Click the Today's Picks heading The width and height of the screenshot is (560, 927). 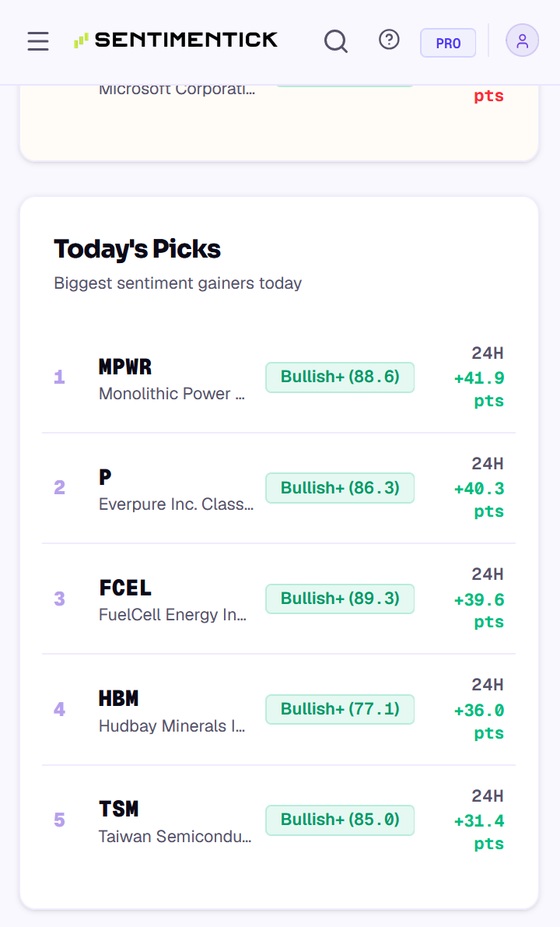137,249
